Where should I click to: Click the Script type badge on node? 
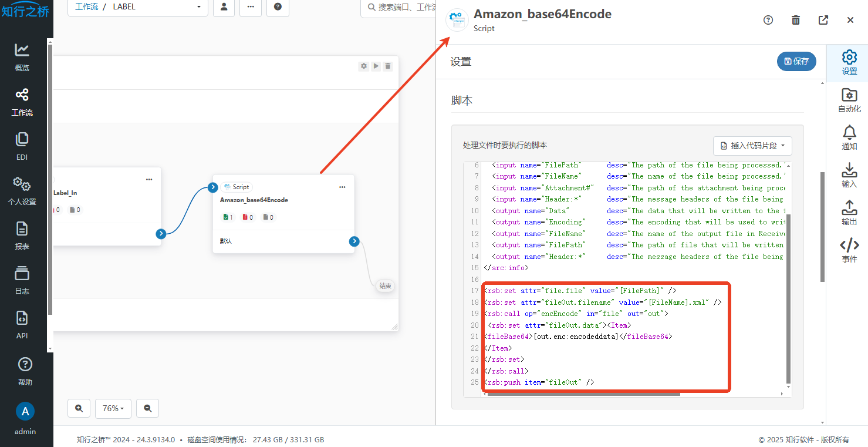tap(237, 187)
